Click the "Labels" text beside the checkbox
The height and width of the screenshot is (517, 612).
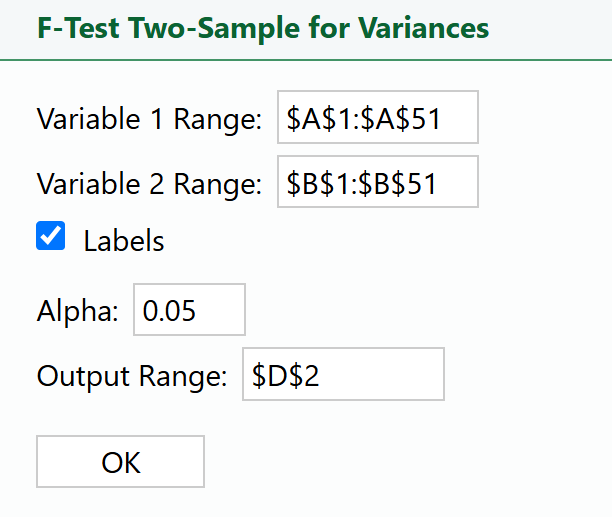[x=124, y=241]
